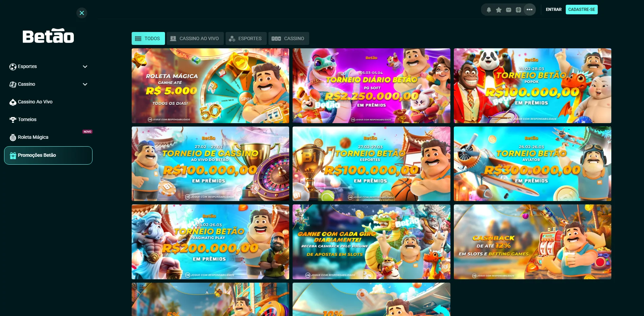Close the sidebar with the X button
This screenshot has width=644, height=316.
click(x=82, y=13)
